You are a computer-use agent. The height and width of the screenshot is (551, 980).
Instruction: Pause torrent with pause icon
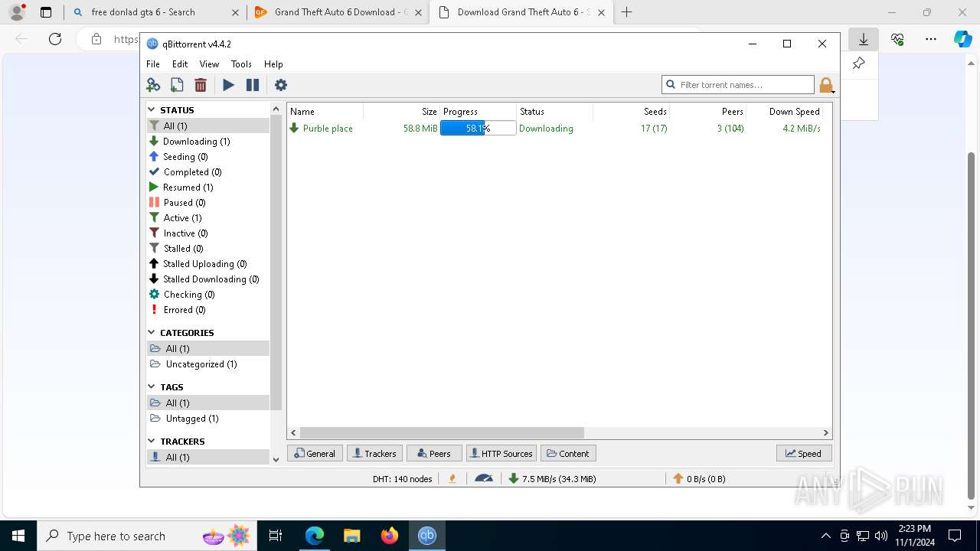coord(252,85)
